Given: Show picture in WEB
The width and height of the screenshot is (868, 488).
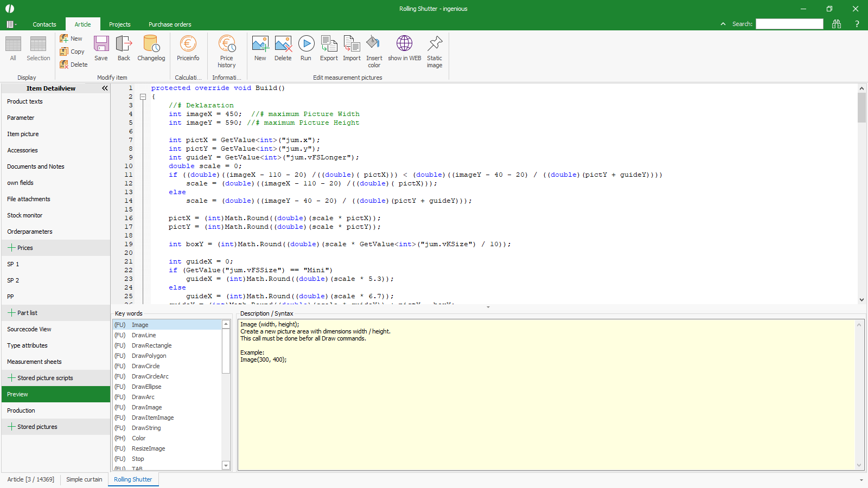Looking at the screenshot, I should click(404, 48).
